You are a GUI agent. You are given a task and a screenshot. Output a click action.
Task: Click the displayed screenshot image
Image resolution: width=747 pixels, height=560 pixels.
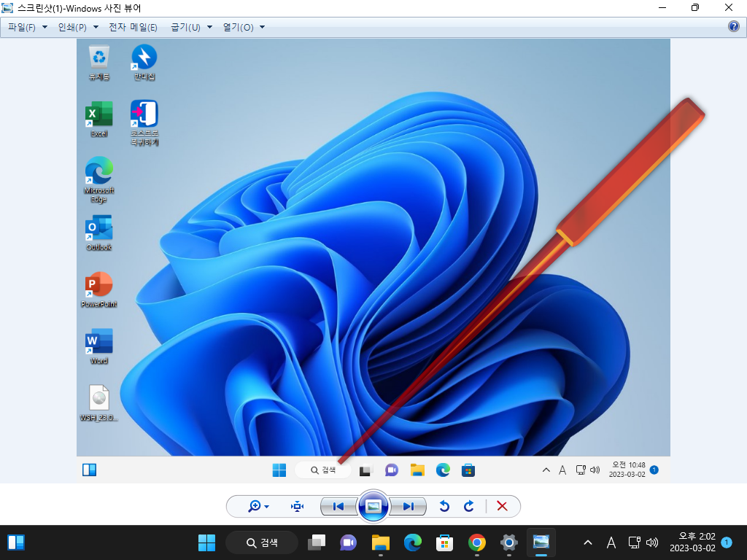click(373, 261)
